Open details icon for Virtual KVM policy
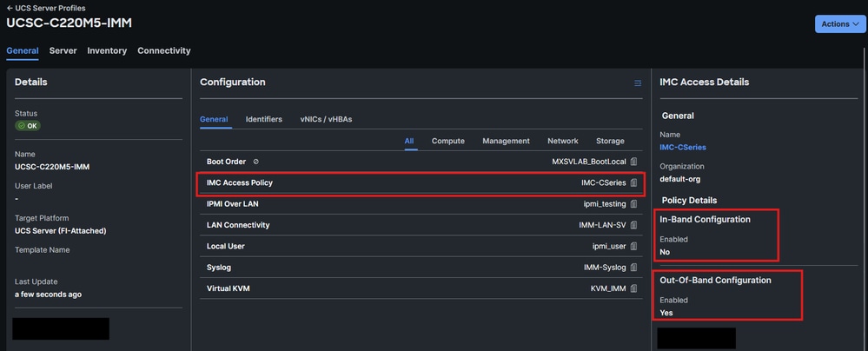Screen dimensions: 868x351 click(633, 288)
